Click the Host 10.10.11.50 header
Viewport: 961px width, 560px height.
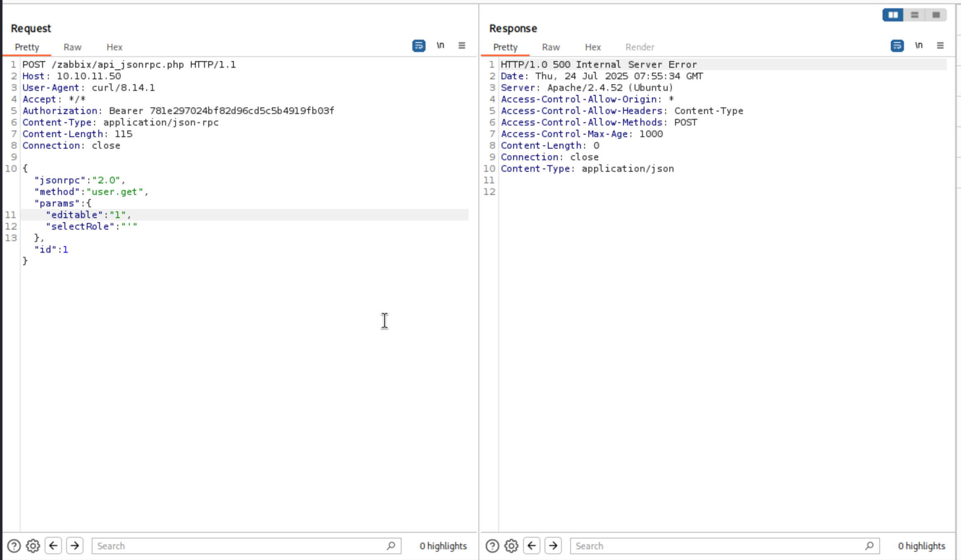coord(71,76)
